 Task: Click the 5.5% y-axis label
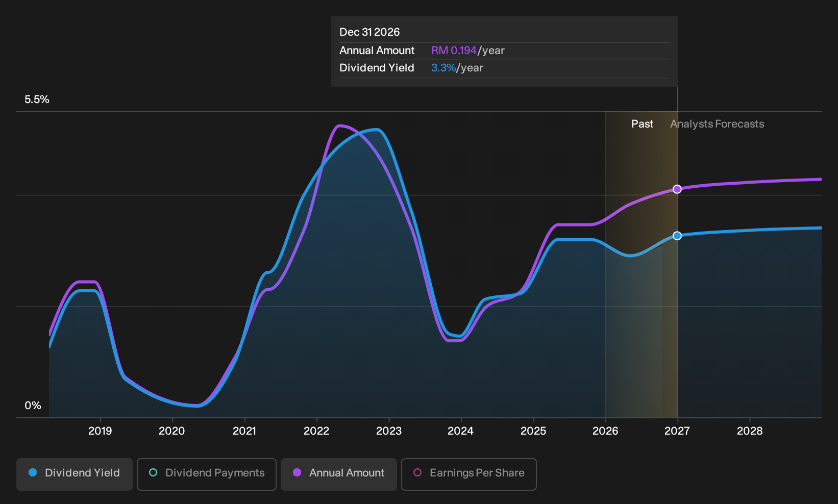tap(37, 99)
